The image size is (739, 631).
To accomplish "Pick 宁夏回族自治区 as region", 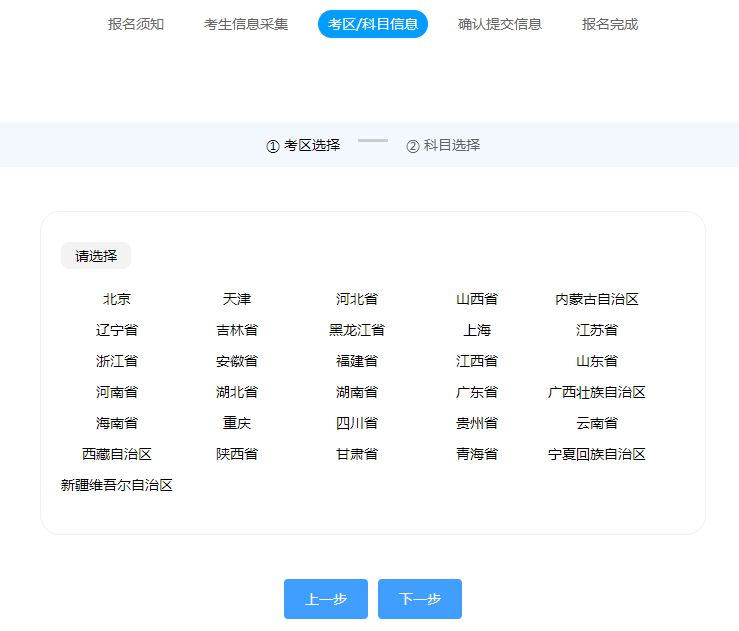I will [597, 454].
